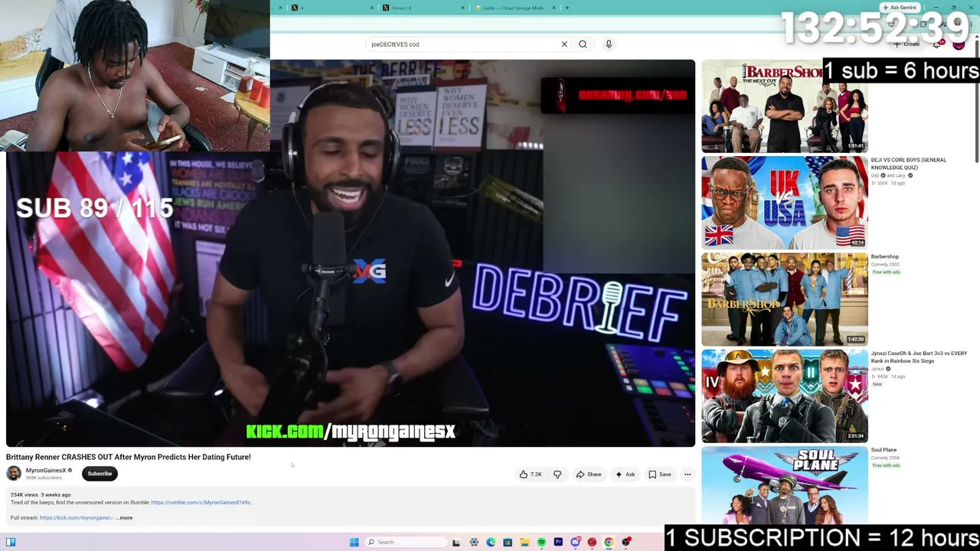Open the last dark taskbar app icon

coord(626,542)
